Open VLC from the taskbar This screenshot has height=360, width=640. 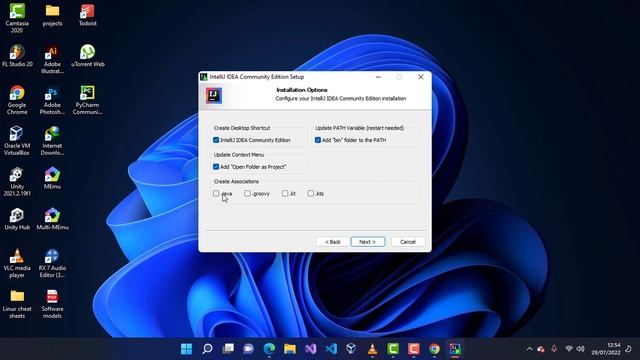click(372, 349)
